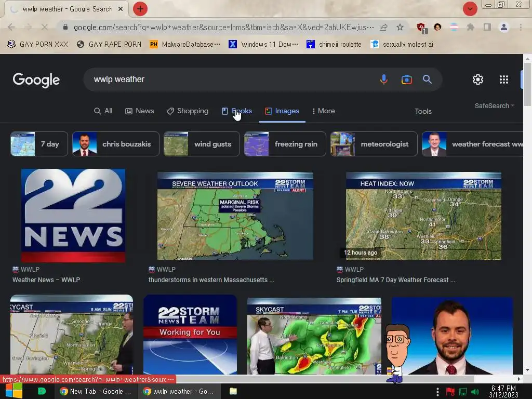The height and width of the screenshot is (399, 532).
Task: Expand the More search options
Action: pos(323,111)
